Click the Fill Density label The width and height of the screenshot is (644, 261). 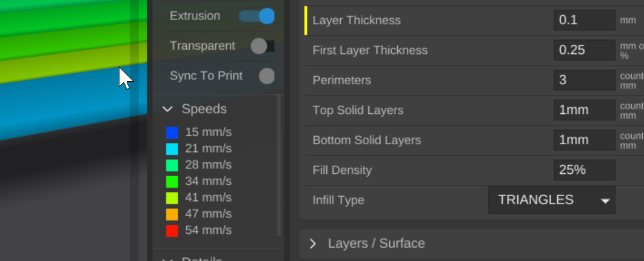pos(342,170)
